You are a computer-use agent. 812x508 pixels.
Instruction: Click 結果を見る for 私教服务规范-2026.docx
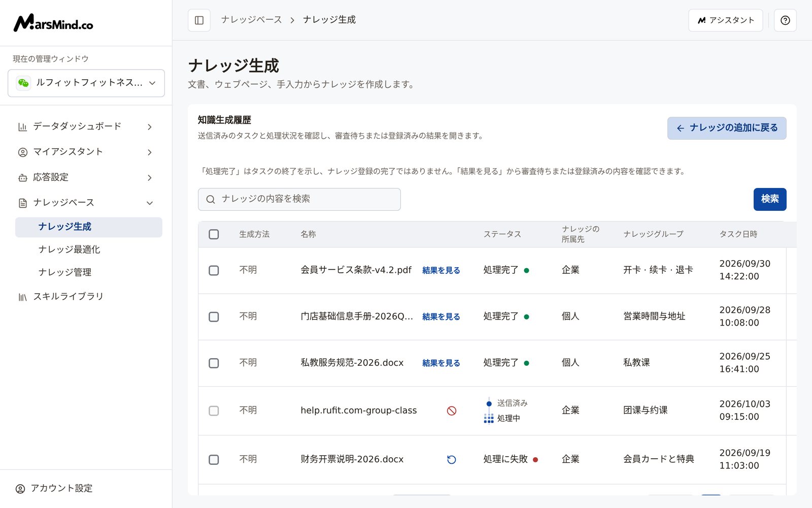pyautogui.click(x=441, y=363)
